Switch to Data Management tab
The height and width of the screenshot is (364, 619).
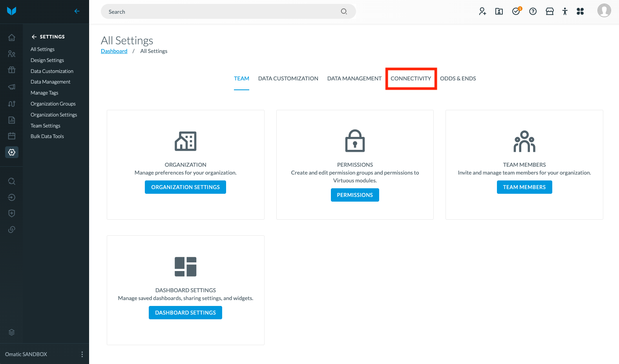point(354,78)
